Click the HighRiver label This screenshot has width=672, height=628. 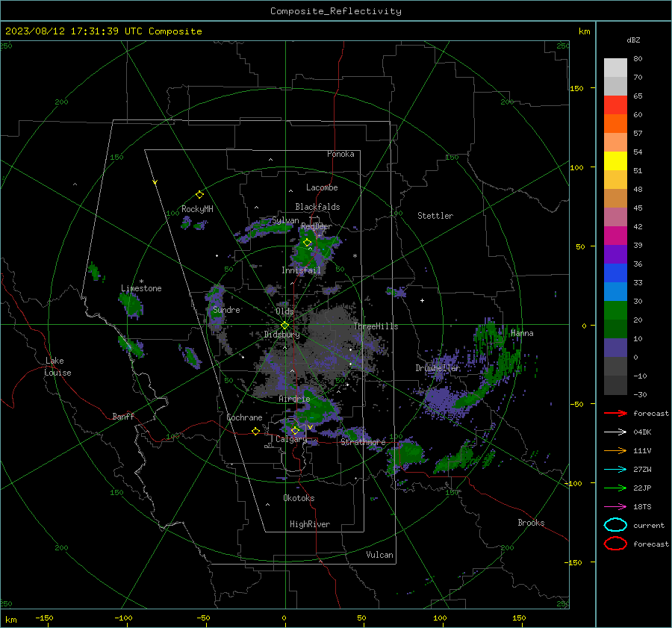pyautogui.click(x=310, y=524)
